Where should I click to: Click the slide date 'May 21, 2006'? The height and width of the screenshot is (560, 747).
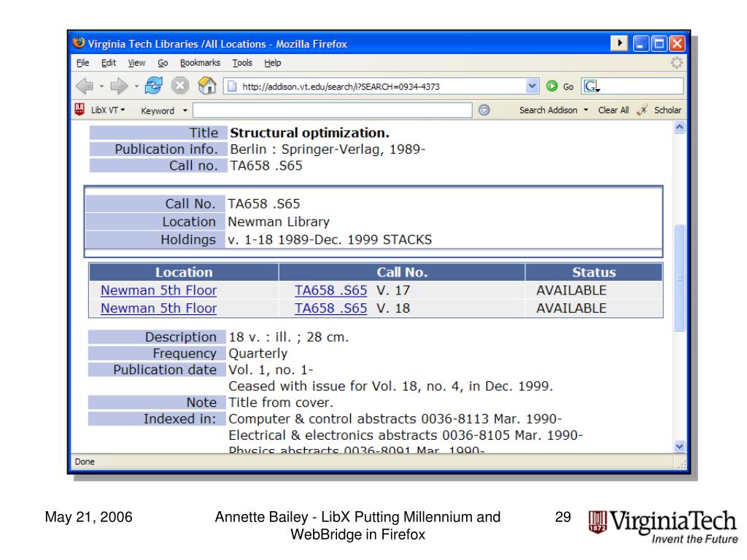[88, 517]
